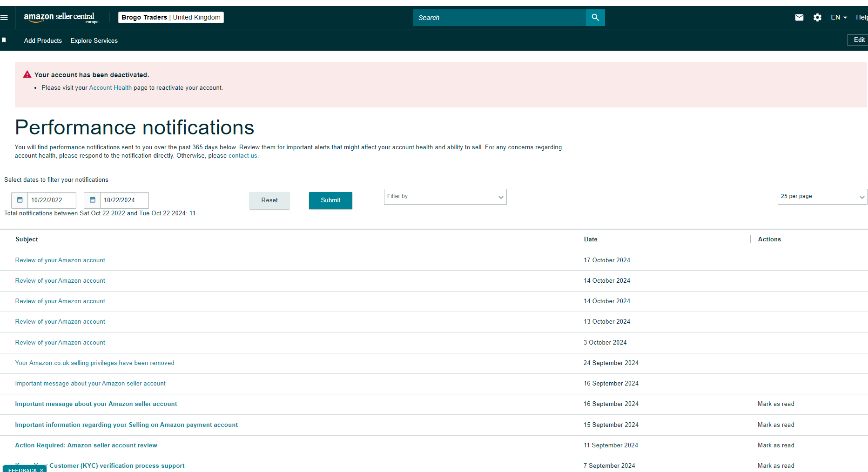Open the 3 October 2024 account review notification

click(x=60, y=343)
